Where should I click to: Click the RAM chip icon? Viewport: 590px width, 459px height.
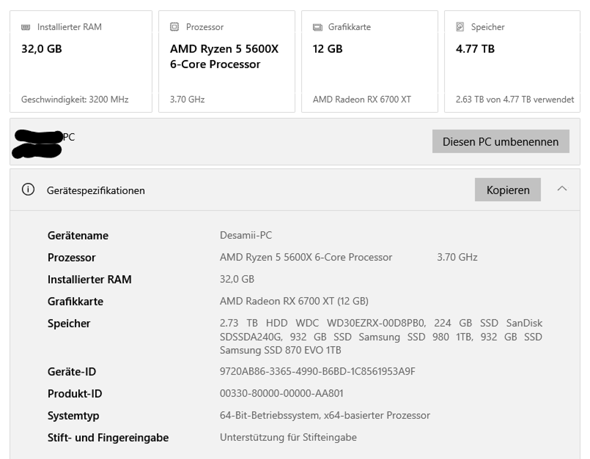26,27
